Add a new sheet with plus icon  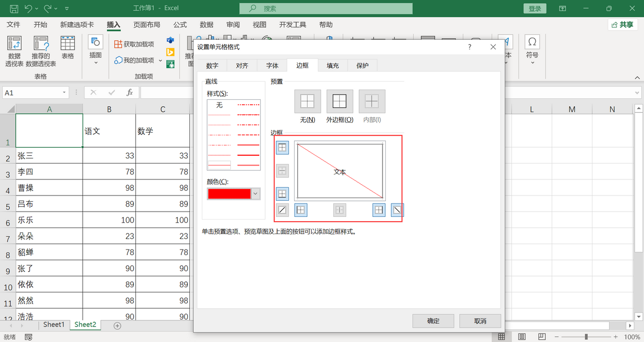(118, 325)
